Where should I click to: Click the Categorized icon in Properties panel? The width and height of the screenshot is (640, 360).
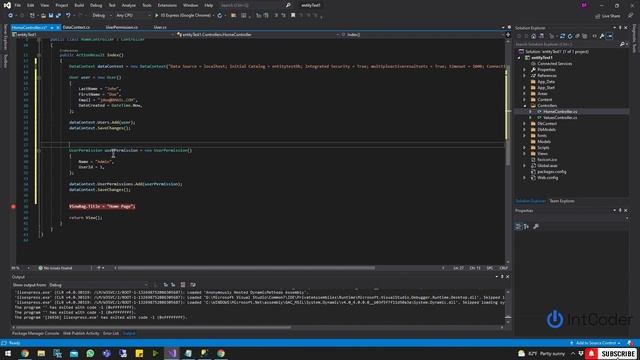pos(518,226)
